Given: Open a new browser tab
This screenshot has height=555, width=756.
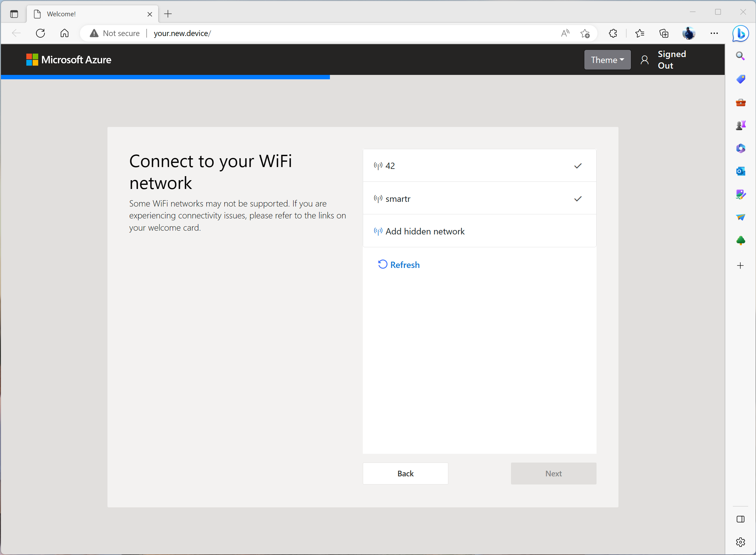Looking at the screenshot, I should pos(168,14).
